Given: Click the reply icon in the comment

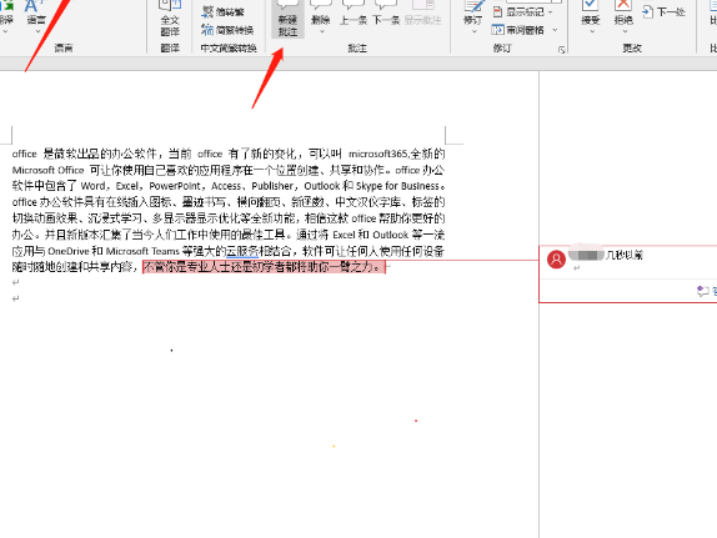Looking at the screenshot, I should [x=703, y=291].
